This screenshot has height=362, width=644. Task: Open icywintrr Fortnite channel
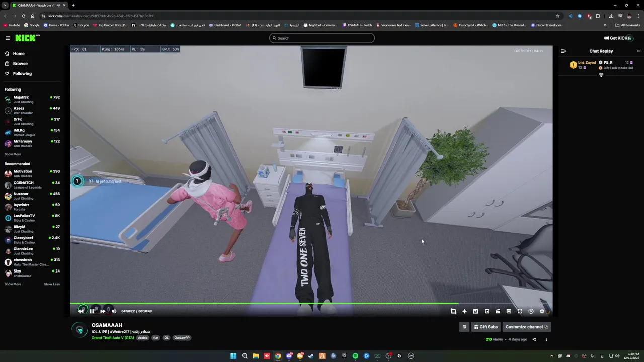pos(32,207)
